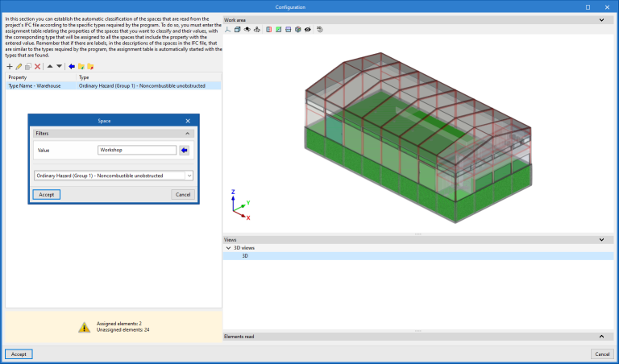Click the folder icon with green mark
Viewport: 619px width, 364px height.
pos(81,66)
